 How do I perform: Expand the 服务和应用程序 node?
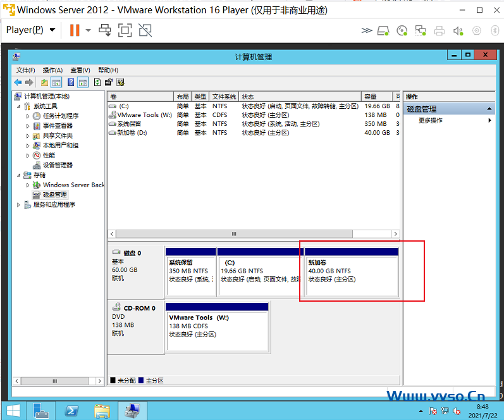pyautogui.click(x=18, y=204)
